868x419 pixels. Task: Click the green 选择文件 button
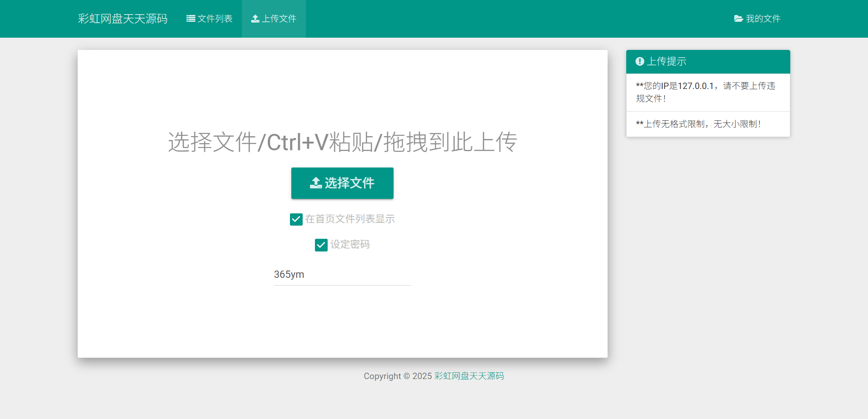(x=342, y=183)
